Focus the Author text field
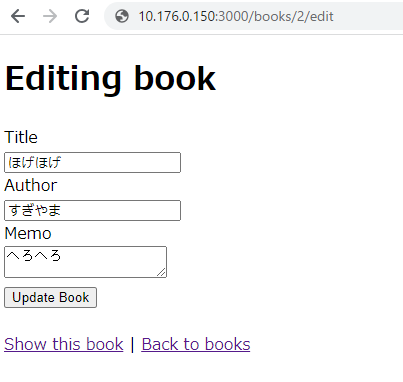 92,210
